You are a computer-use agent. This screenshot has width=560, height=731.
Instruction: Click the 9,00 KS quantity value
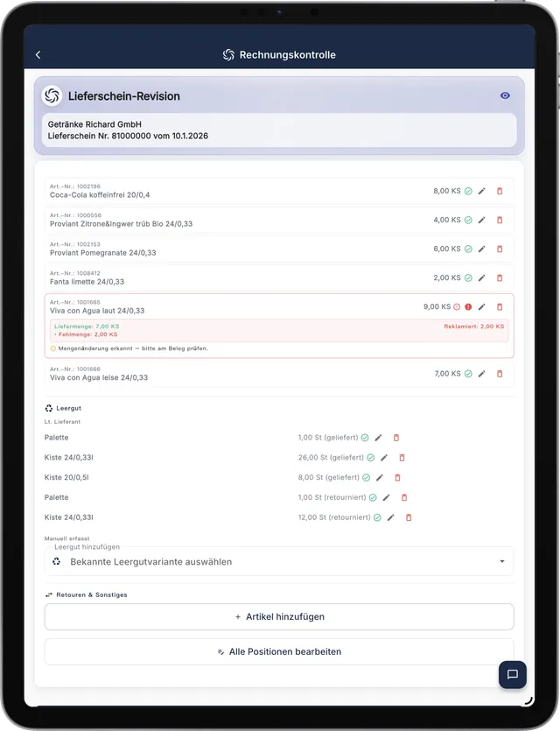(x=437, y=306)
